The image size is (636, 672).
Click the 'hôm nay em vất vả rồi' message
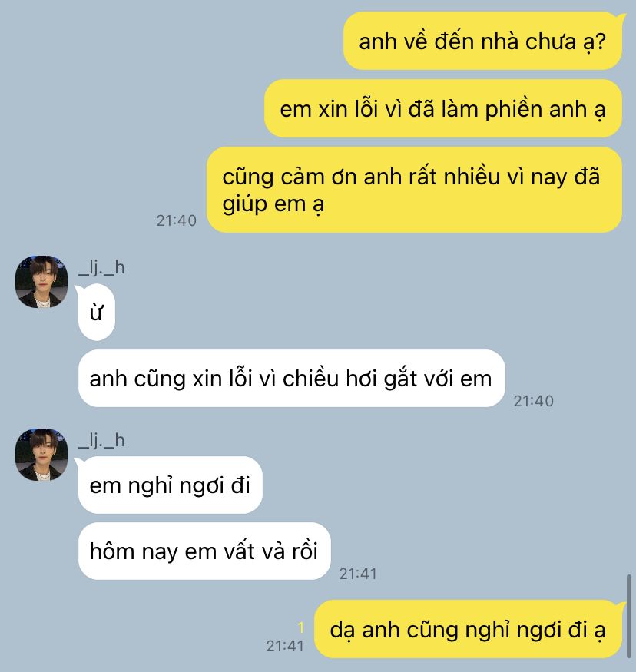click(204, 551)
